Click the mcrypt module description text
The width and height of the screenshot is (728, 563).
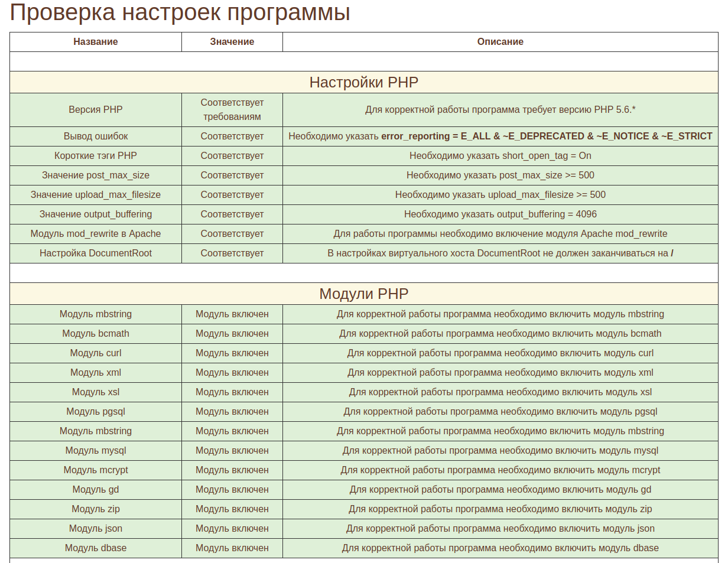(500, 470)
